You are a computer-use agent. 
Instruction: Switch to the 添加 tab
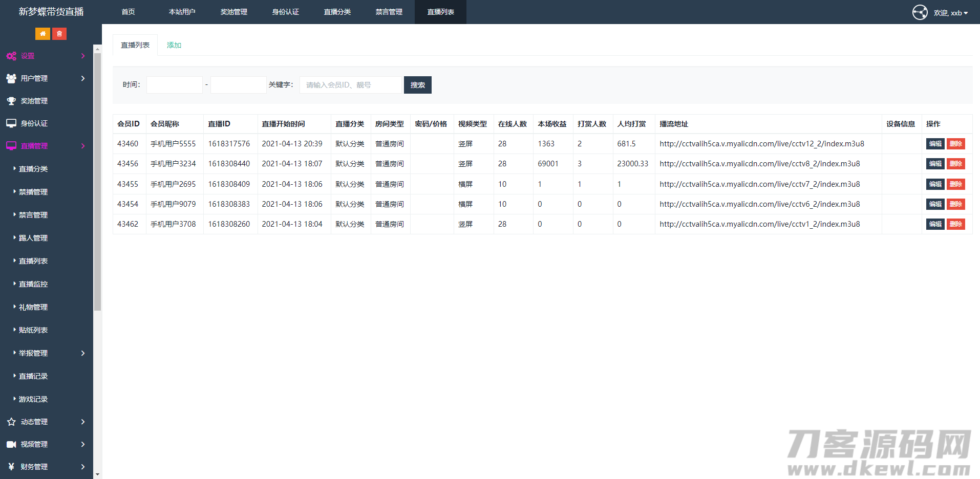pos(174,45)
